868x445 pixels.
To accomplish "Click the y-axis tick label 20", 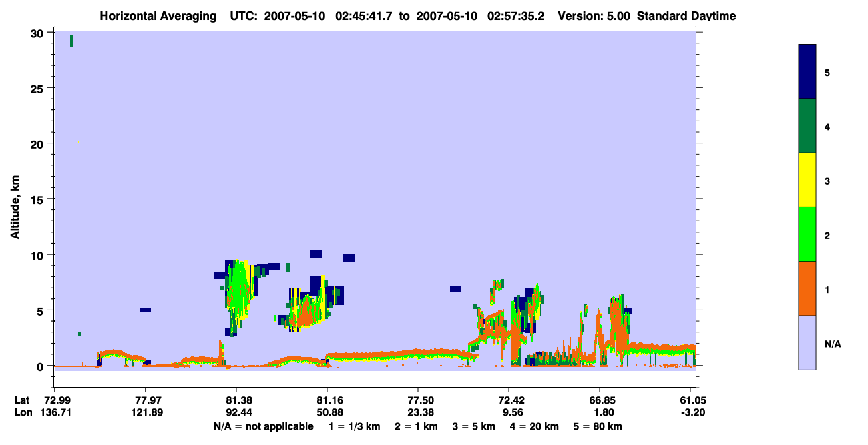I will (39, 144).
